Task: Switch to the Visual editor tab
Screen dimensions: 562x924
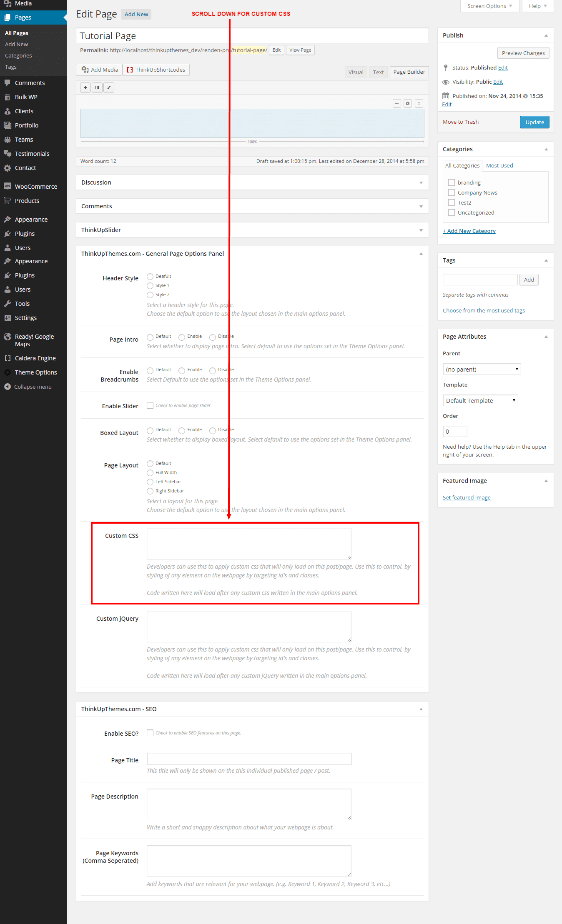Action: tap(356, 72)
